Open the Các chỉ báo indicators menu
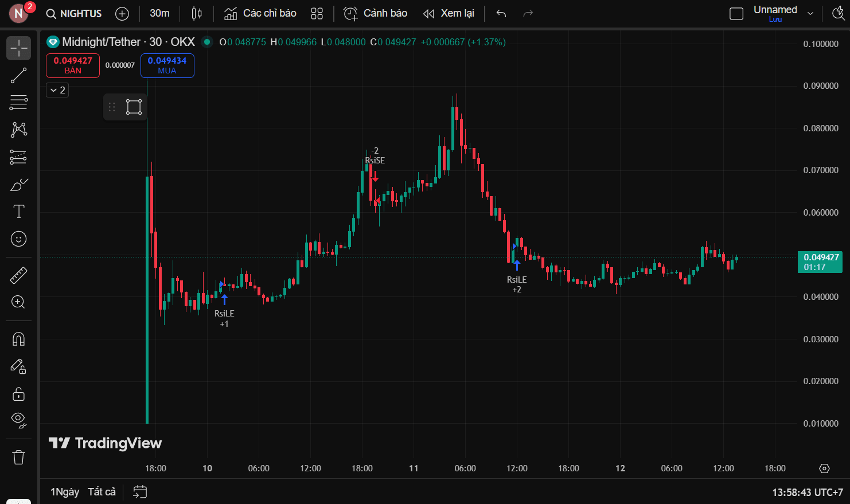Screen dimensions: 850x504 (260, 14)
